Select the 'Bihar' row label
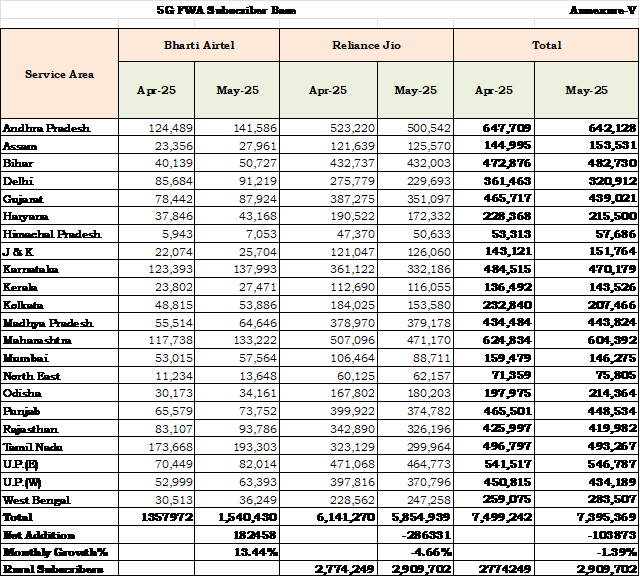 18,164
